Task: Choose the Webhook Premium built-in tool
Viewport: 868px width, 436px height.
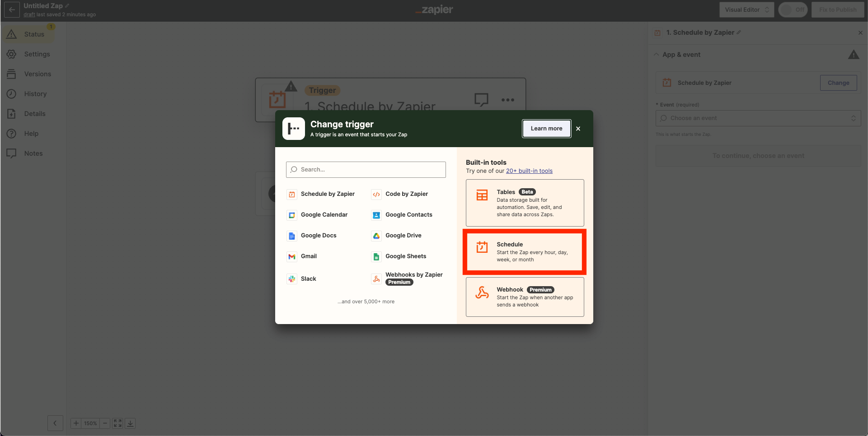Action: pos(525,297)
